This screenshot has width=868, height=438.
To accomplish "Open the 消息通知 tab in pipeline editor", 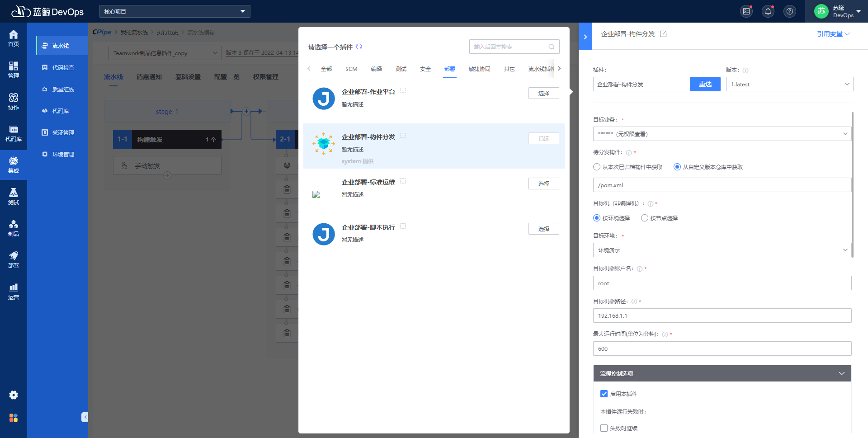I will 149,77.
